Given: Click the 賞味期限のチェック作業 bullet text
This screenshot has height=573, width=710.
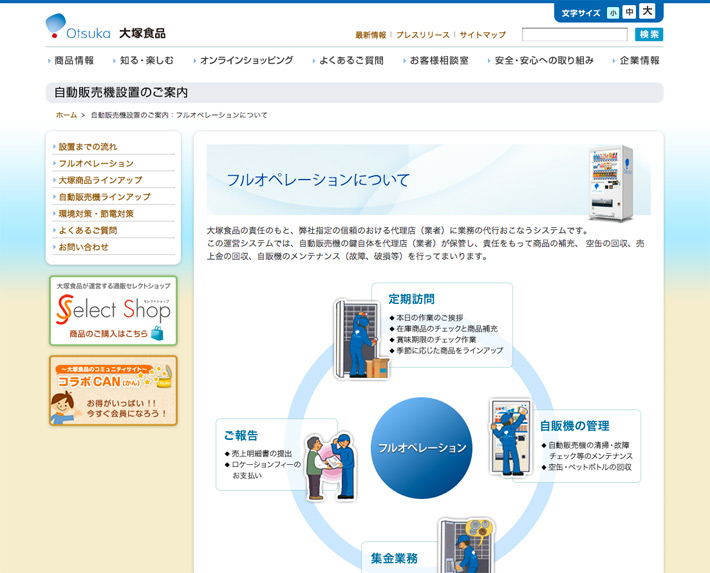Looking at the screenshot, I should click(x=436, y=340).
